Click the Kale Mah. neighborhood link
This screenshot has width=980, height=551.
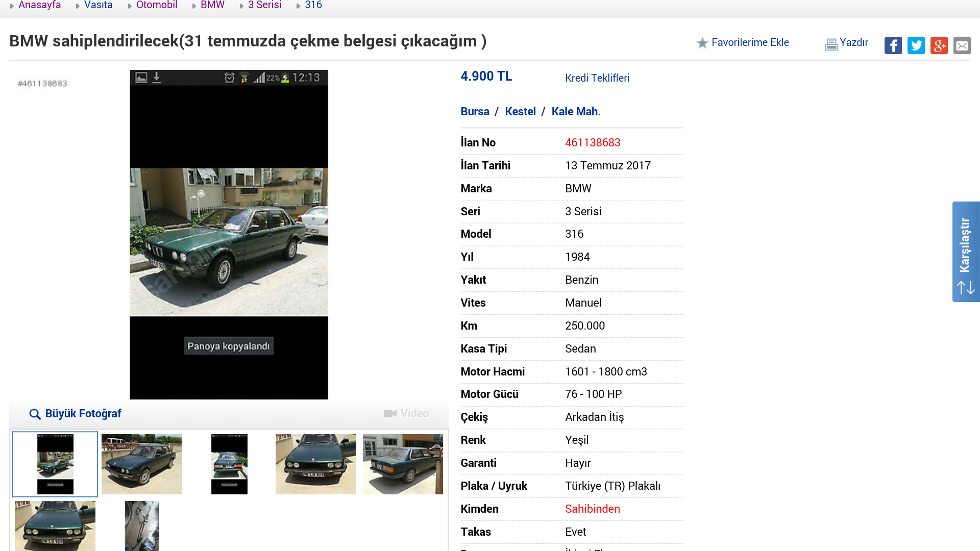(x=576, y=112)
